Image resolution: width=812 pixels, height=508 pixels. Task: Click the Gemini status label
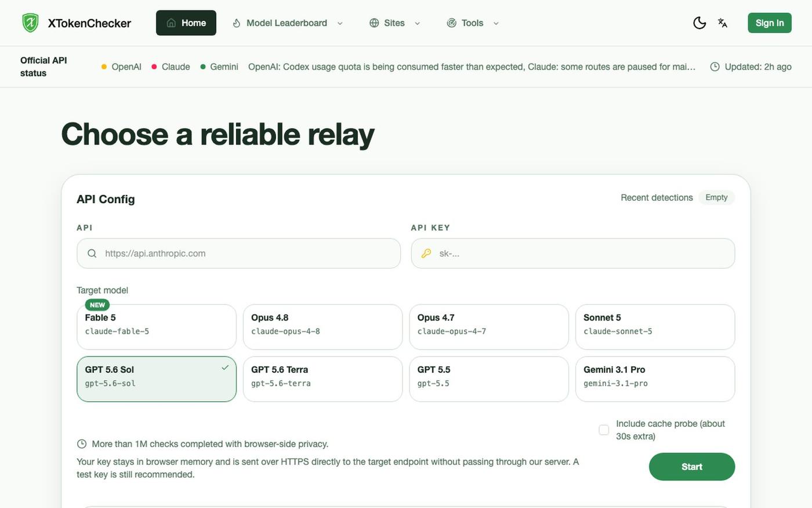click(x=224, y=67)
